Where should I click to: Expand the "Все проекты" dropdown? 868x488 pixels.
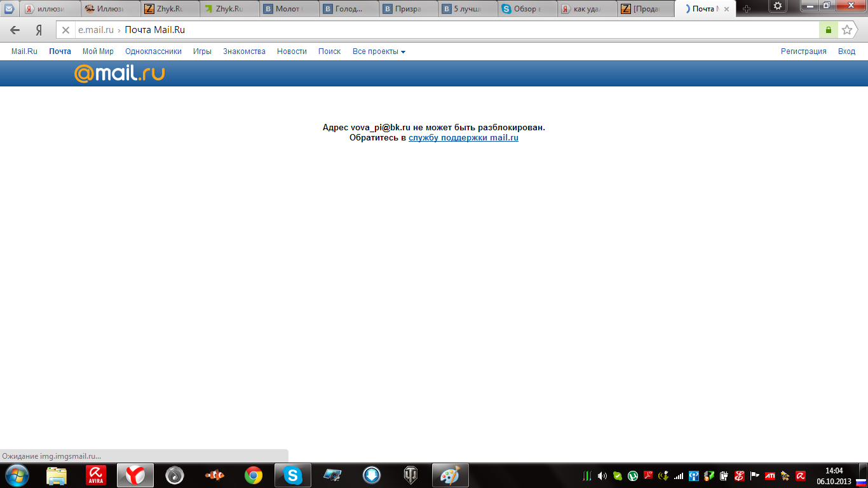(379, 51)
